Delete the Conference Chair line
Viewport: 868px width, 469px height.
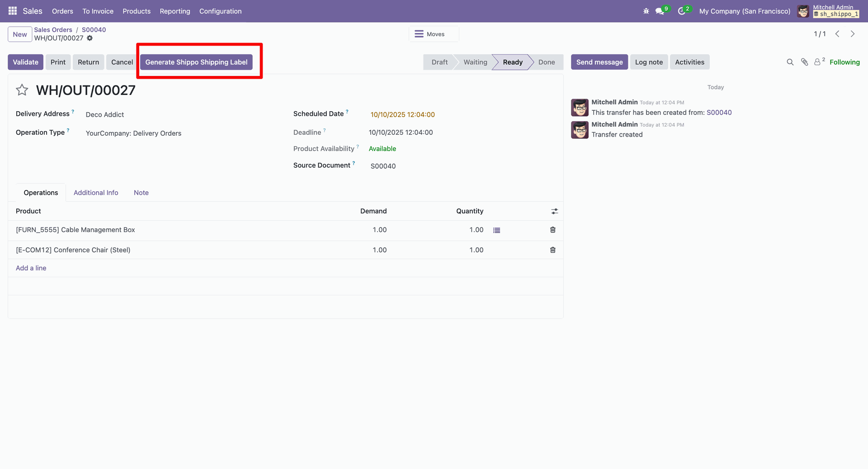pos(552,250)
